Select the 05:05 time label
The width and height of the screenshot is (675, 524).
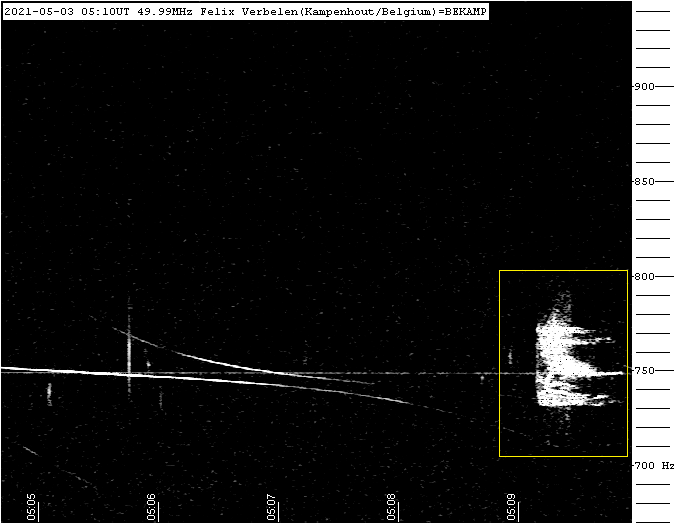tap(31, 507)
